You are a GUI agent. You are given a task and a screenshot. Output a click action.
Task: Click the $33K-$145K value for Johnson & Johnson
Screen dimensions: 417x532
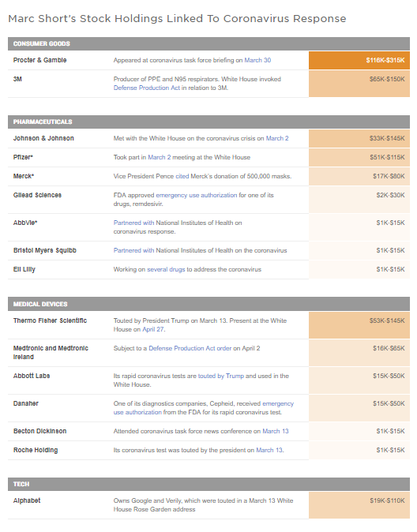point(387,138)
